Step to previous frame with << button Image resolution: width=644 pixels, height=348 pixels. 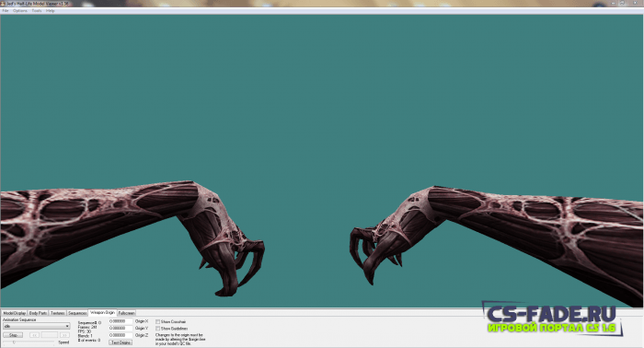click(x=35, y=335)
